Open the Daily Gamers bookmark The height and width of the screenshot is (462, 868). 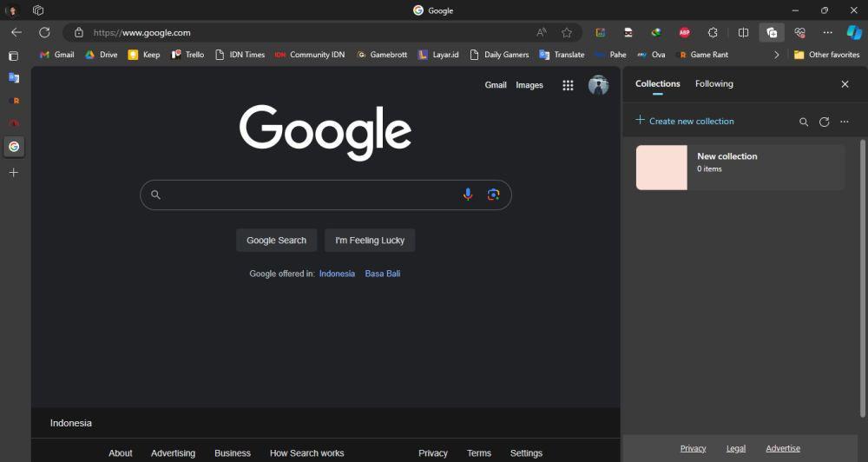click(499, 55)
